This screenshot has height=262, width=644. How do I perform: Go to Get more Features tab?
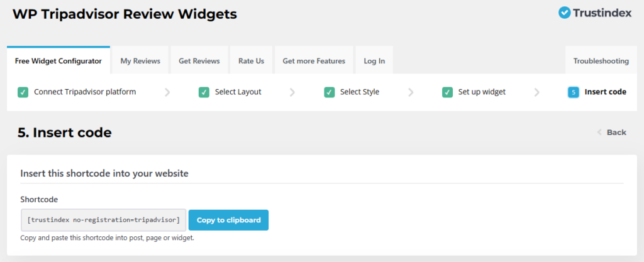(314, 61)
